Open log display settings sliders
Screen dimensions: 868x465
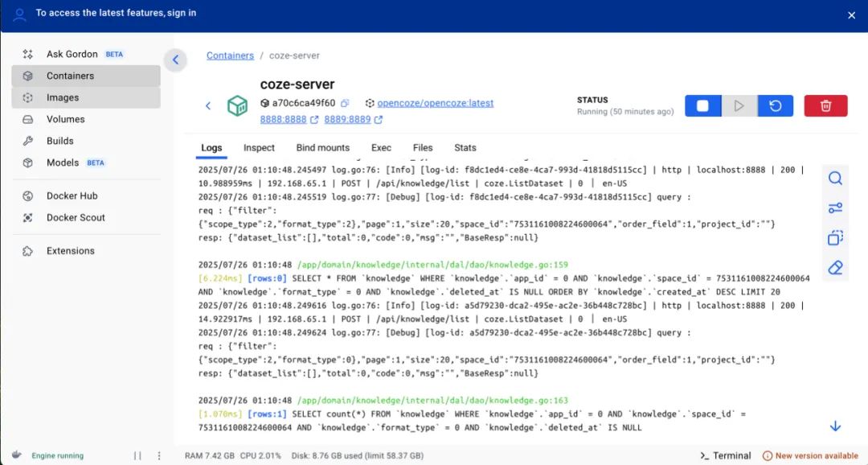(x=835, y=208)
